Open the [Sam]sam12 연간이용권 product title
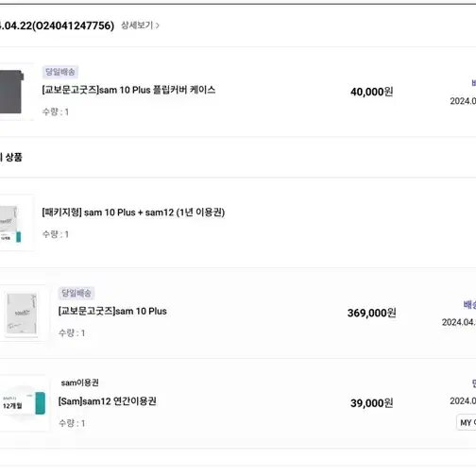476x476 pixels. click(108, 401)
